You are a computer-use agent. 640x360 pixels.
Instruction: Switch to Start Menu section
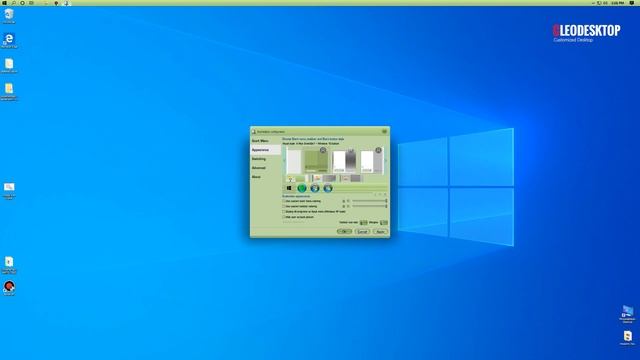[x=265, y=141]
